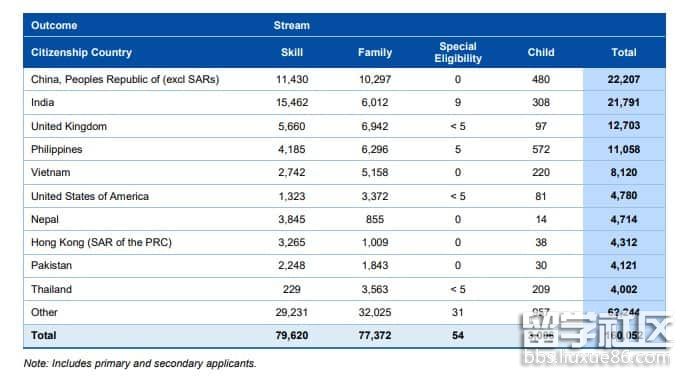Image resolution: width=687 pixels, height=379 pixels.
Task: Select the Other row label
Action: [44, 312]
